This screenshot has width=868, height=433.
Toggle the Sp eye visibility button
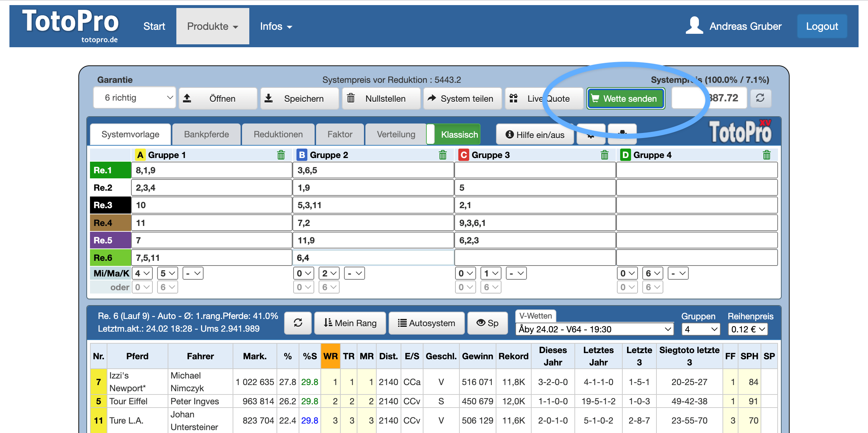(x=487, y=323)
